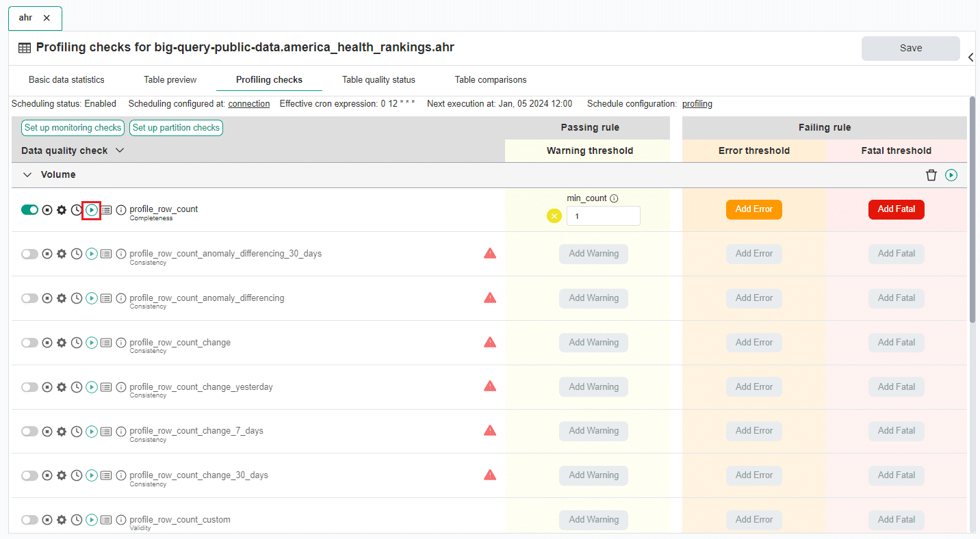Run the profile_row_count check

(91, 210)
